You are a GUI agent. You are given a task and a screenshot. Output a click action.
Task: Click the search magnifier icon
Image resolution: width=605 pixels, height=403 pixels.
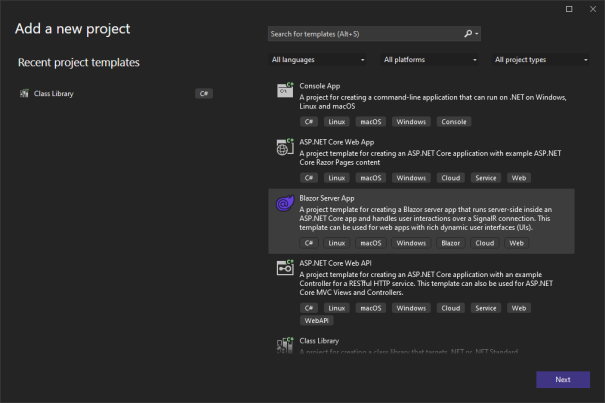pos(469,33)
